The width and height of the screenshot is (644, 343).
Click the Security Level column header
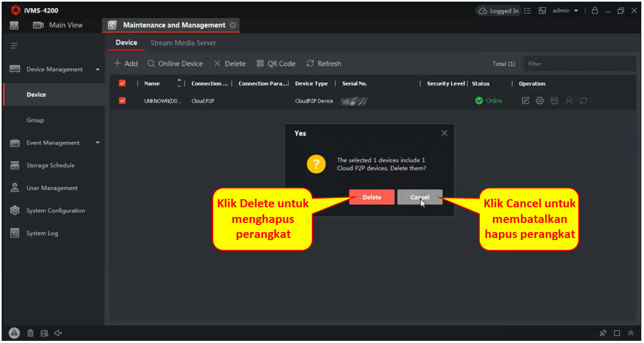tap(446, 83)
